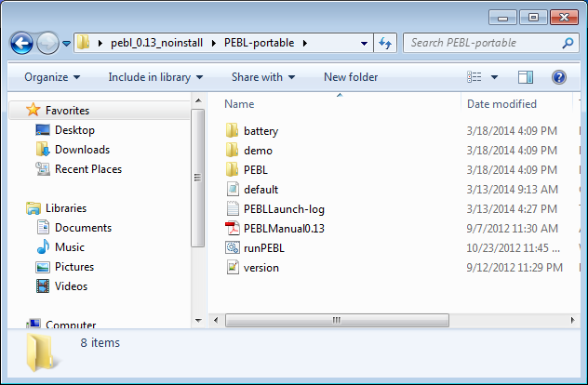
Task: Open Include in library menu
Action: [155, 77]
